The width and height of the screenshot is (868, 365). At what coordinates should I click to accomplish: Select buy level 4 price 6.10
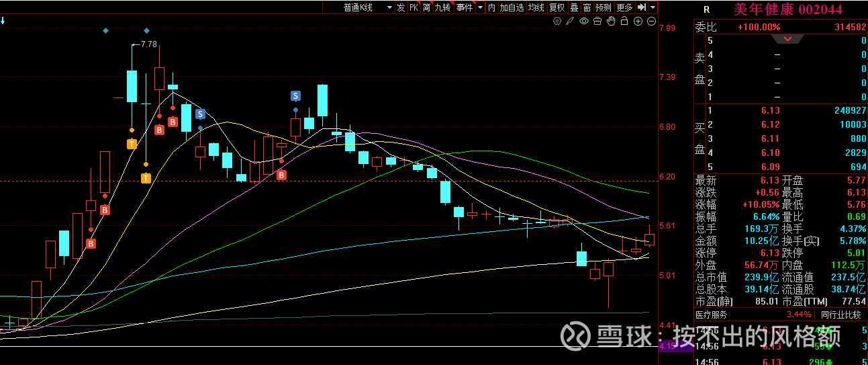(x=770, y=153)
